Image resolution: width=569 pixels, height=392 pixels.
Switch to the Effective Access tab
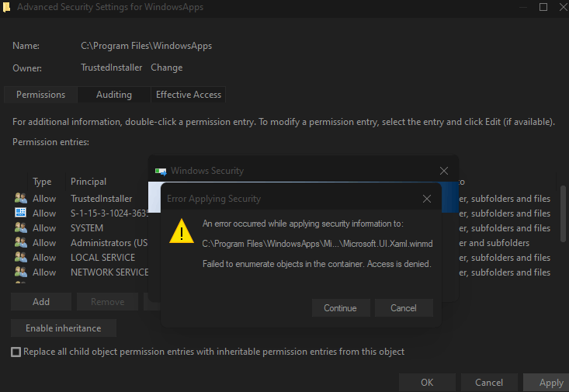(x=189, y=95)
